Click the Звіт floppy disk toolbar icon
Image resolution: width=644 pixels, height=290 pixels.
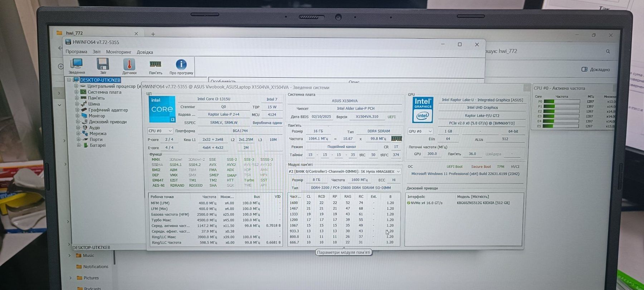(103, 64)
